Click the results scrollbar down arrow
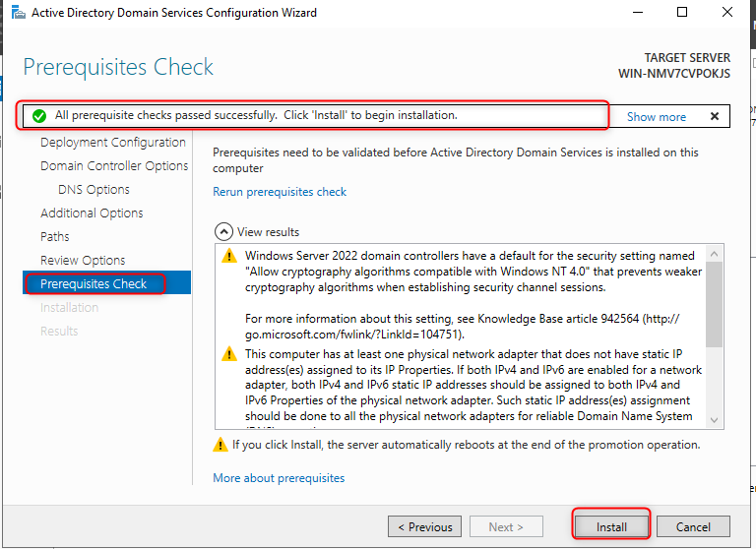Viewport: 756px width, 549px height. pyautogui.click(x=714, y=420)
